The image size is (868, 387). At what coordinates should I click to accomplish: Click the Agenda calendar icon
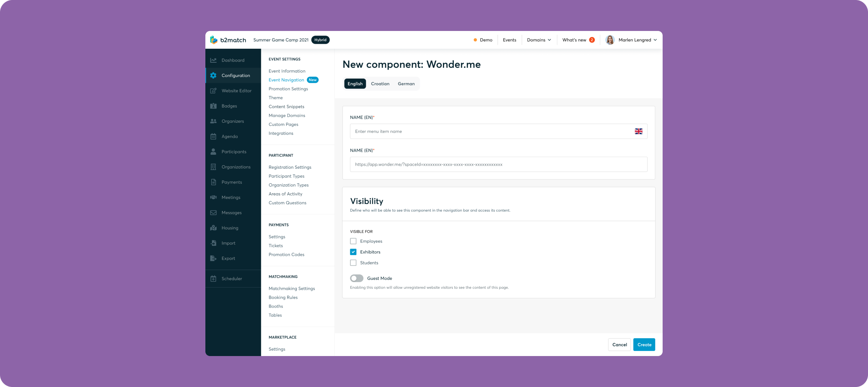click(213, 137)
